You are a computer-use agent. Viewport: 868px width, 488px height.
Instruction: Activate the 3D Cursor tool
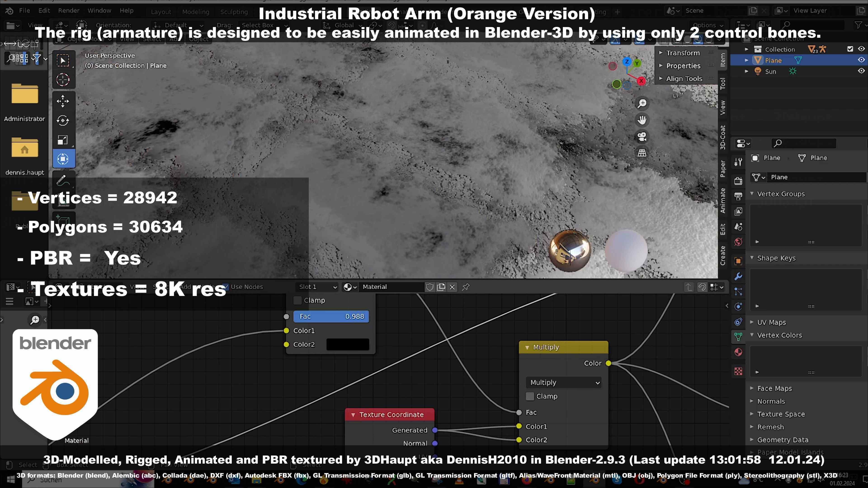tap(63, 80)
